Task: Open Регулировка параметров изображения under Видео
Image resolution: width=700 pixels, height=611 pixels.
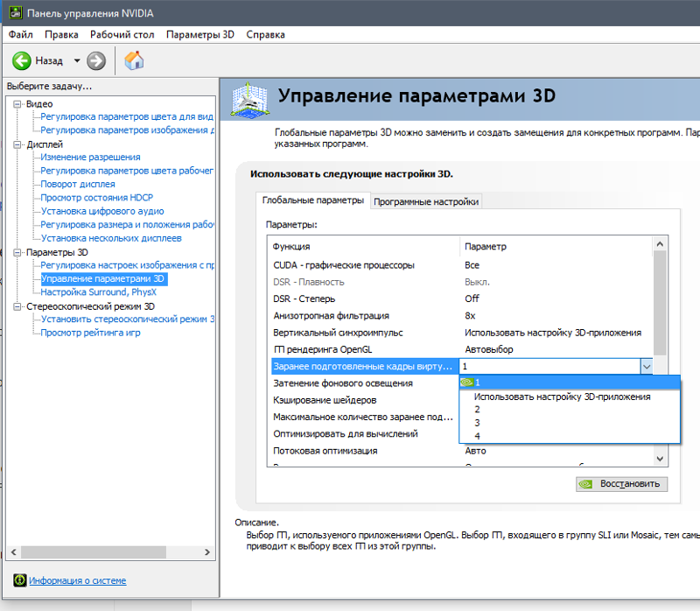Action: click(127, 130)
